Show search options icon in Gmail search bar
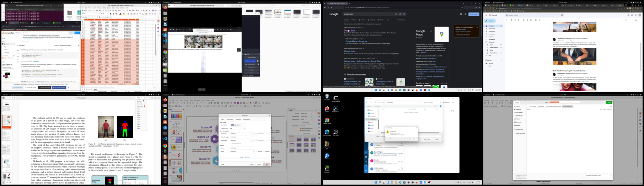The height and width of the screenshot is (186, 644). (x=562, y=15)
